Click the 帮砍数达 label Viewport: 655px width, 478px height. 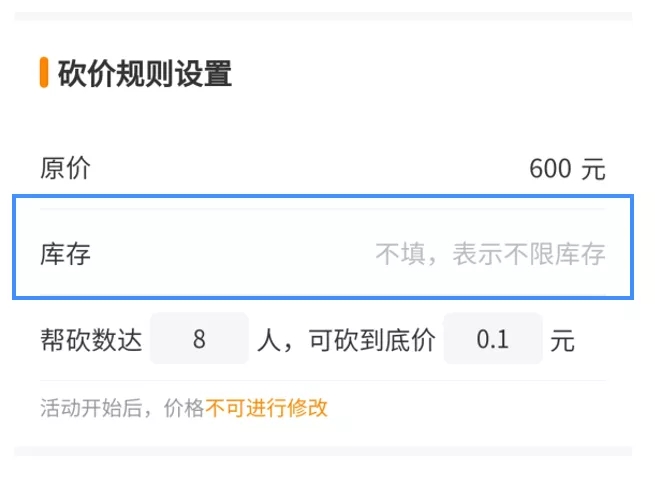(x=90, y=340)
